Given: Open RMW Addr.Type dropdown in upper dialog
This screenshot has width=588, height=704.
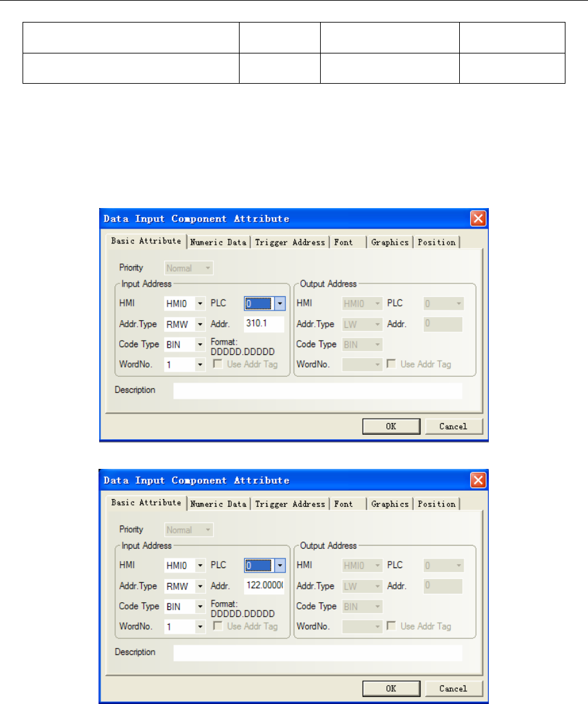Looking at the screenshot, I should (200, 324).
